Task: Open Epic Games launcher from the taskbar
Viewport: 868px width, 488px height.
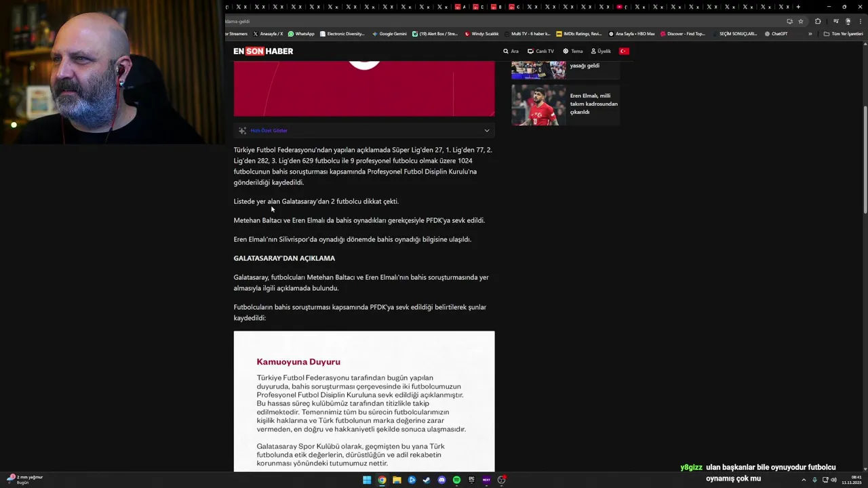Action: [471, 480]
